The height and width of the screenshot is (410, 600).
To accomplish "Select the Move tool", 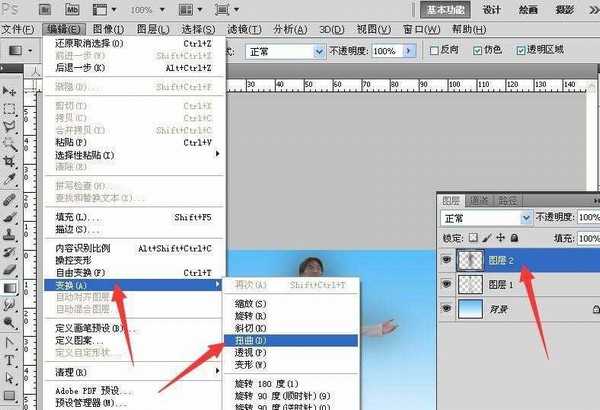I will 9,91.
